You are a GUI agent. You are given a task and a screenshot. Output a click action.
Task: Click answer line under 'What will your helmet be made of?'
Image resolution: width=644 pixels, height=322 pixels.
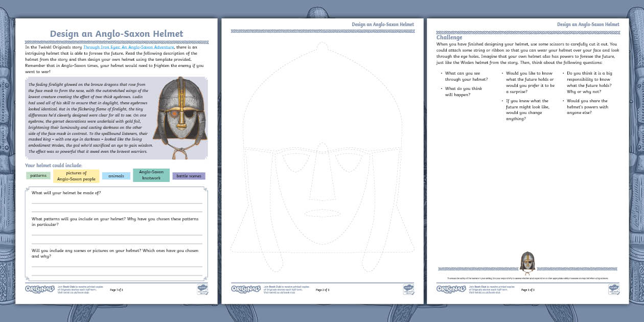[x=117, y=202]
